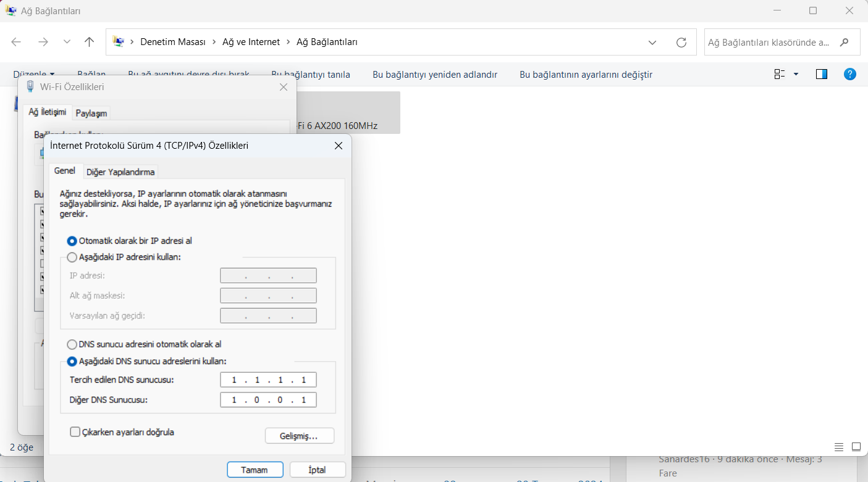
Task: Switch to details view icon in status bar
Action: 838,447
